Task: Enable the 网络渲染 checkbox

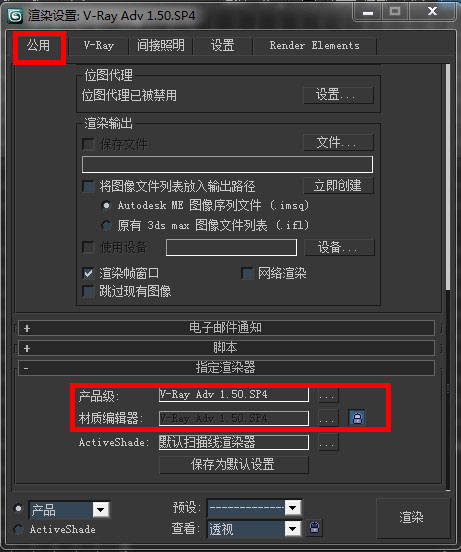Action: click(x=247, y=273)
